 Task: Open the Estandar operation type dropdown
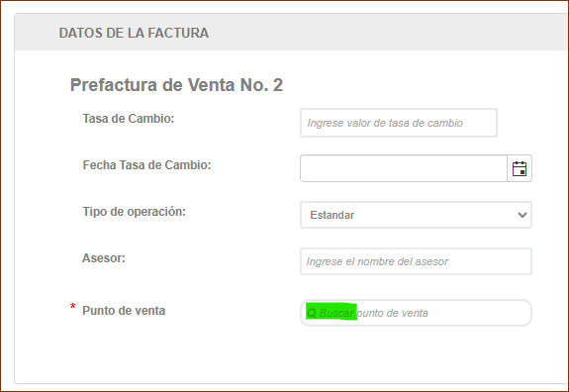416,215
